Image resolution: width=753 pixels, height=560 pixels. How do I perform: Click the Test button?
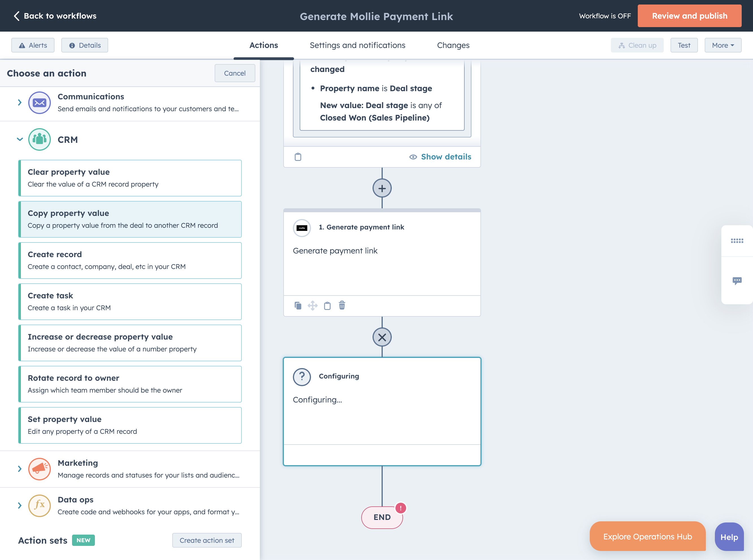tap(684, 45)
